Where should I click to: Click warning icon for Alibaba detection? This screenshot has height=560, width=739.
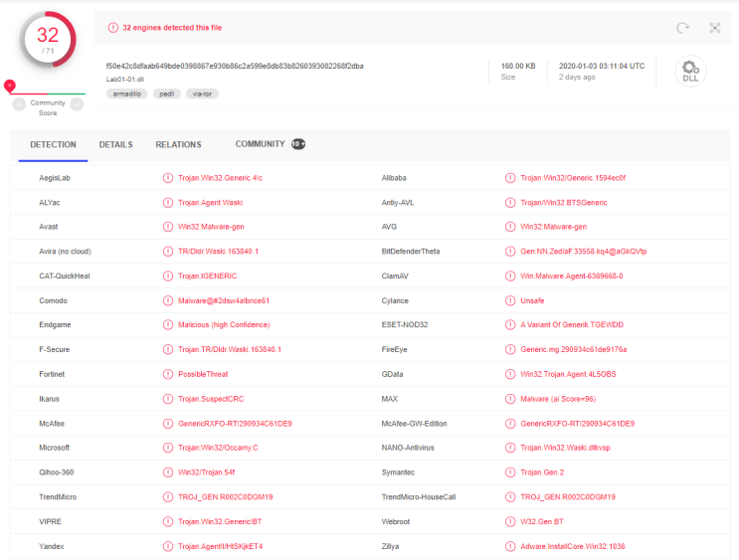[510, 178]
